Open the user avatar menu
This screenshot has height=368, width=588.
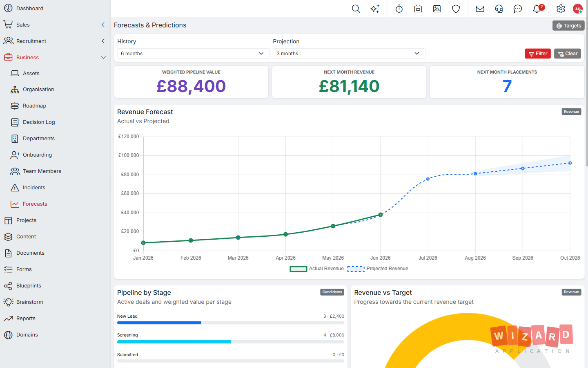pos(578,9)
